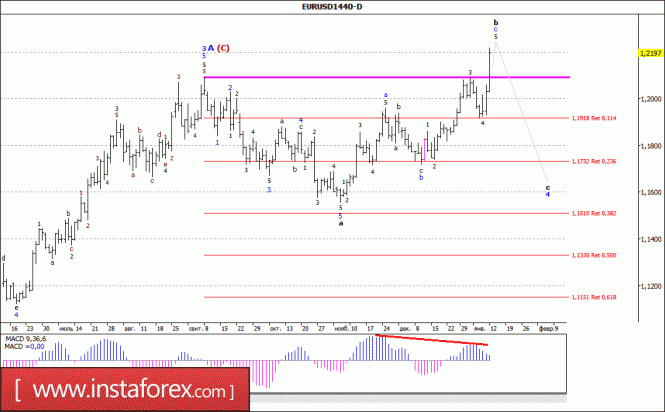Click the июль 14 date axis label
This screenshot has height=412, width=665.
click(x=71, y=328)
